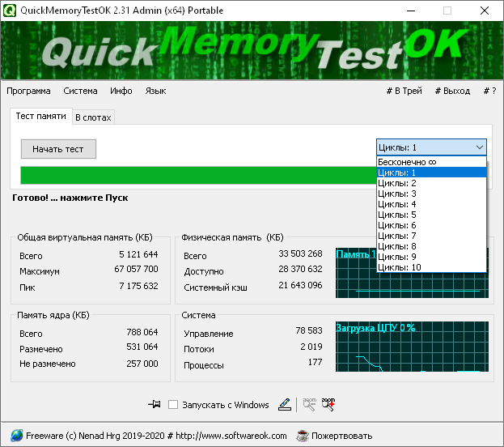Select Циклы: 5 from the list

tap(431, 215)
